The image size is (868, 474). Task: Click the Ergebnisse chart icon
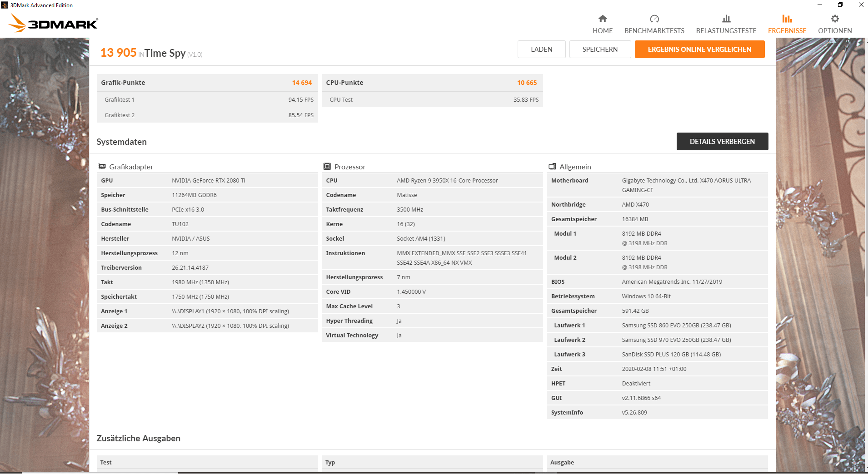pos(787,19)
